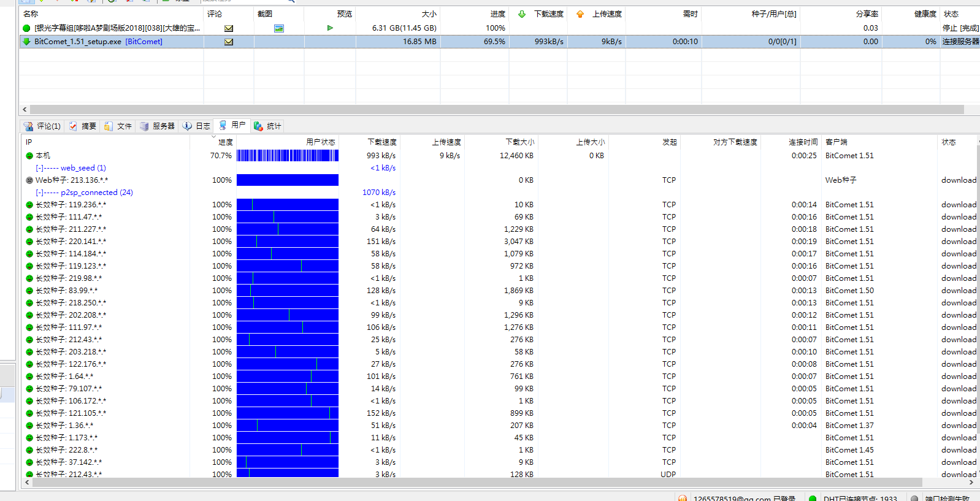The height and width of the screenshot is (501, 980).
Task: Click the green status icon of the 银光字幕组 task
Action: (26, 28)
